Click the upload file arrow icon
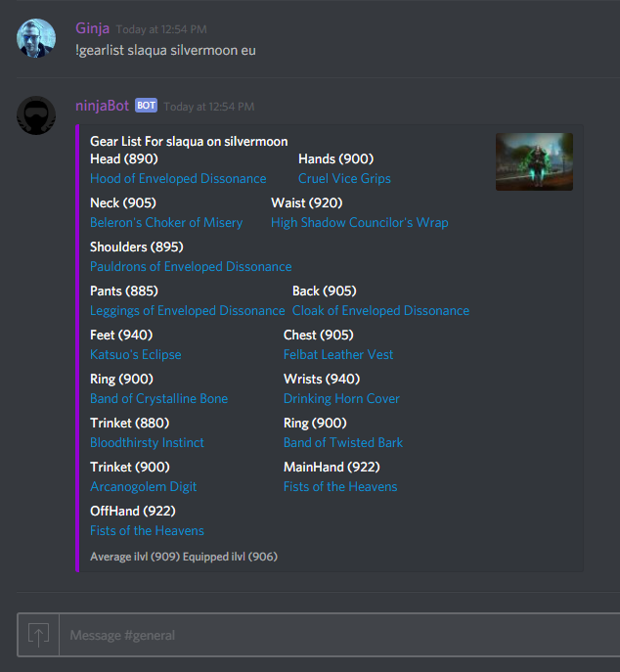Viewport: 620px width, 672px height. (38, 635)
